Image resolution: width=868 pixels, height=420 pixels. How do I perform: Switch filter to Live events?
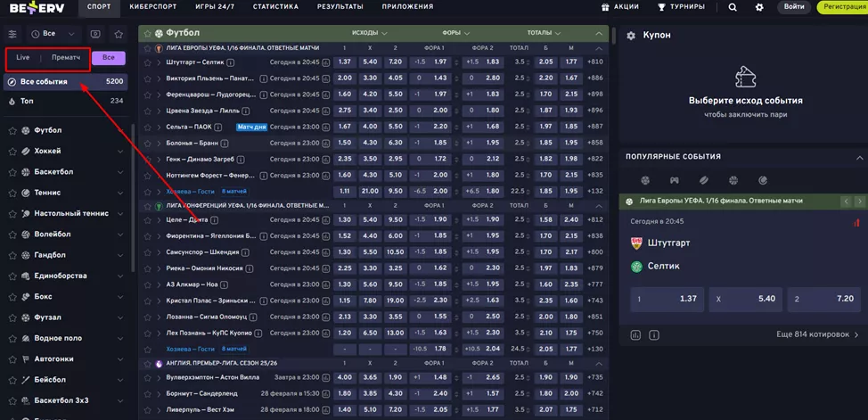point(23,58)
